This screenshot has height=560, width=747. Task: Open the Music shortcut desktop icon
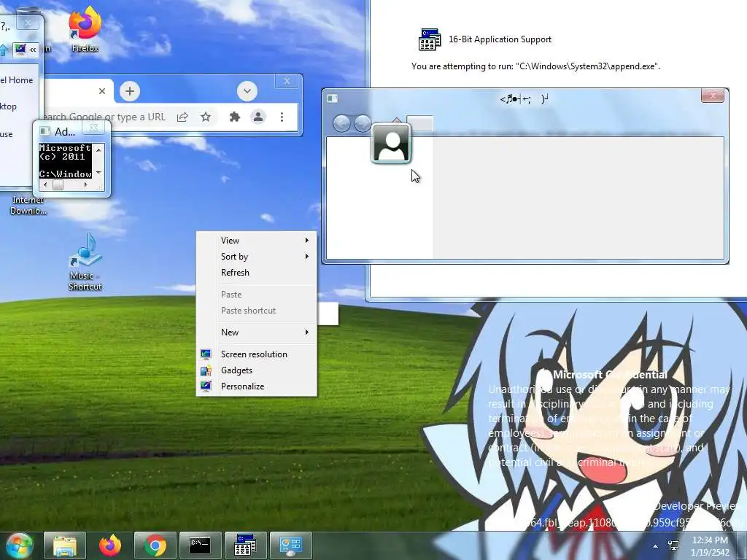(85, 262)
